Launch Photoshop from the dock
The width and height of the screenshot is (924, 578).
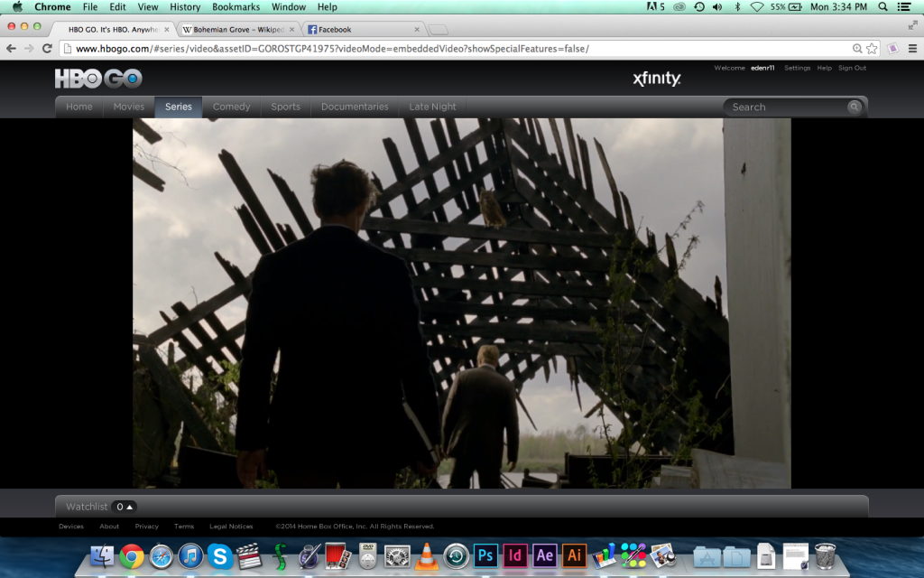tap(485, 555)
